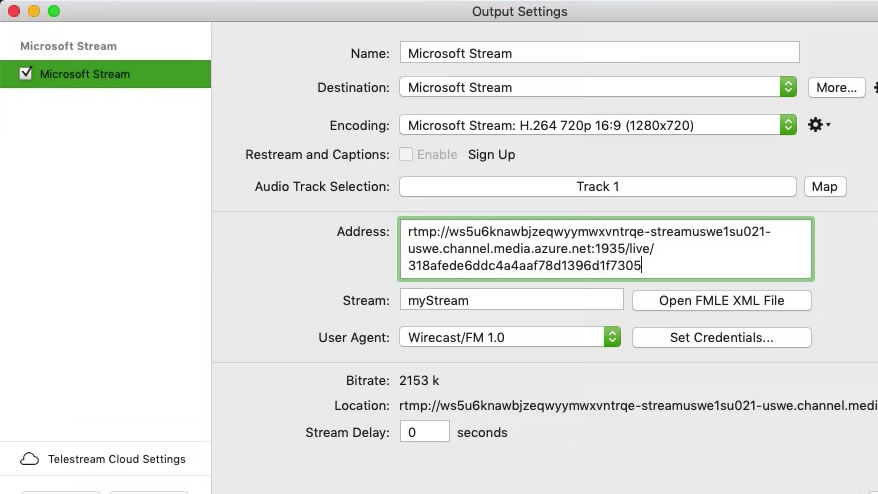Viewport: 878px width, 494px height.
Task: Click Open FMLE XML File button
Action: click(722, 300)
